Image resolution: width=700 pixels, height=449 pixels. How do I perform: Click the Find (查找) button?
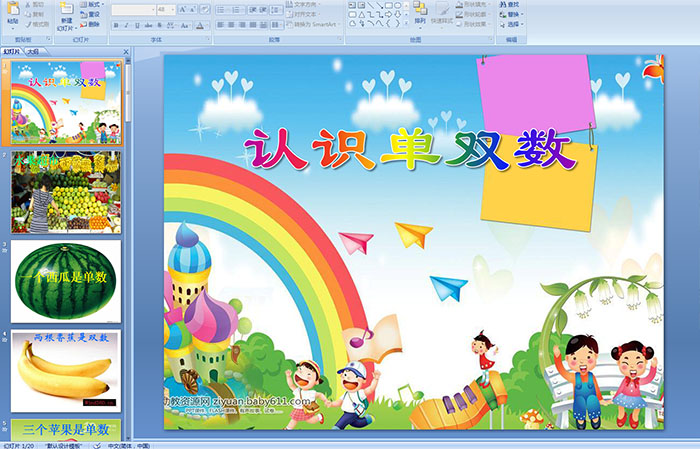click(509, 4)
